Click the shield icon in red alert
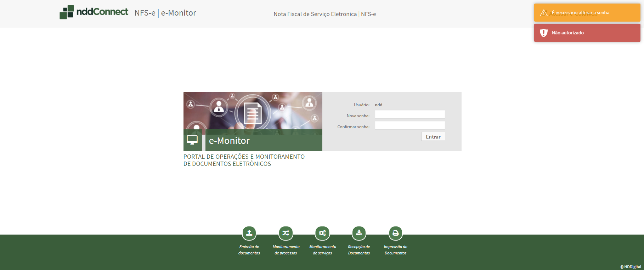 [543, 33]
